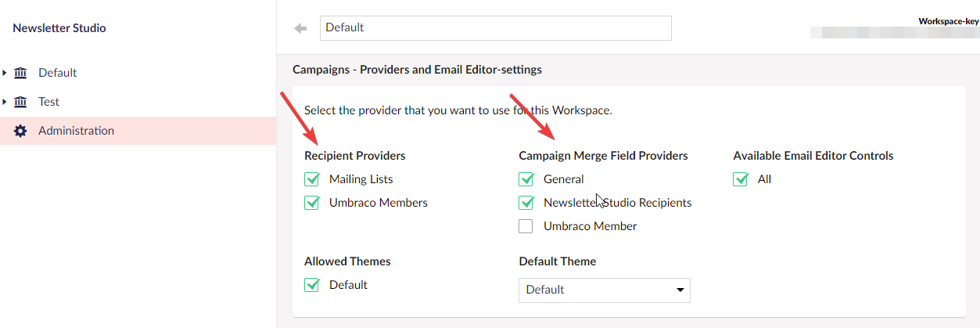Click the Campaign Merge Field Providers heading

603,156
